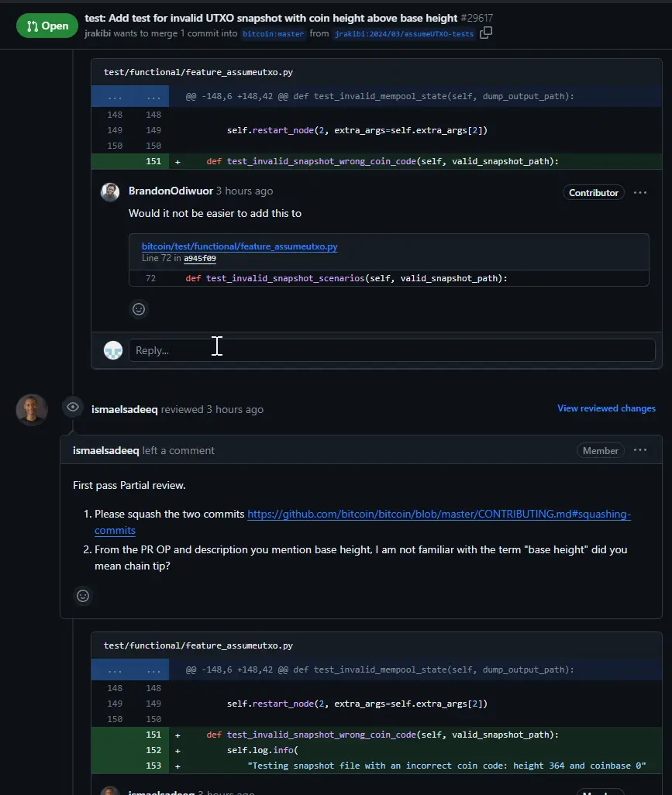
Task: Open the kebab menu on ismaelsadeeq's comment
Action: (640, 450)
